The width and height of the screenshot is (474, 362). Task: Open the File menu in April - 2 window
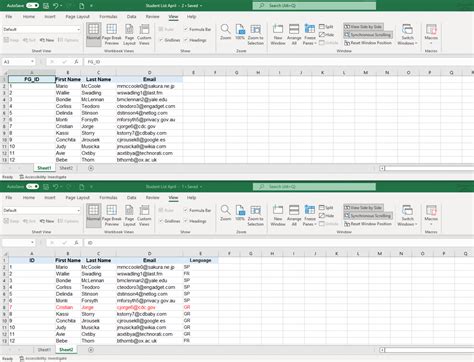(9, 16)
